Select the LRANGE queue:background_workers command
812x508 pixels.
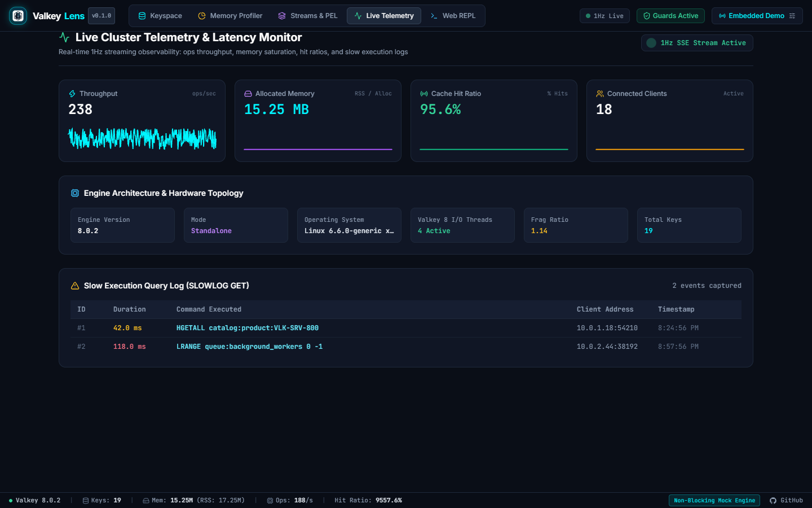249,347
